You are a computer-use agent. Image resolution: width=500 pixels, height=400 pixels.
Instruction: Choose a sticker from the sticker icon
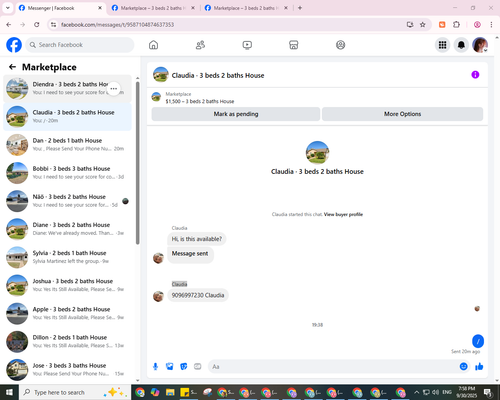(184, 367)
